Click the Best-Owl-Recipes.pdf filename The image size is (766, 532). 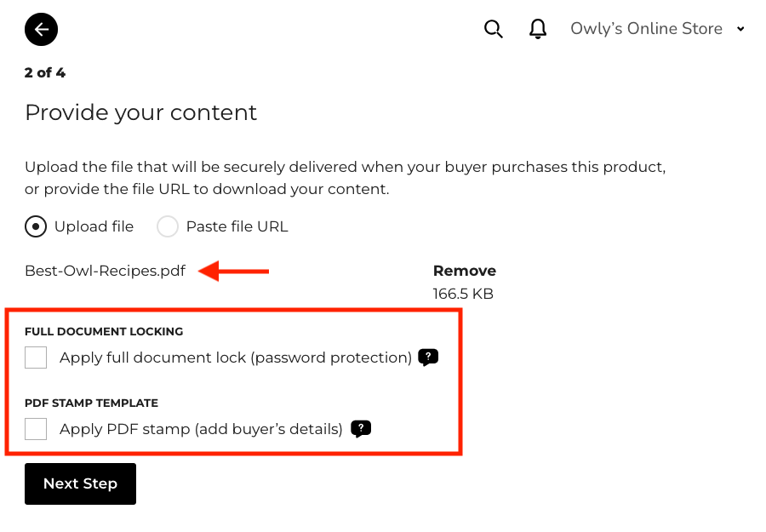click(x=105, y=272)
